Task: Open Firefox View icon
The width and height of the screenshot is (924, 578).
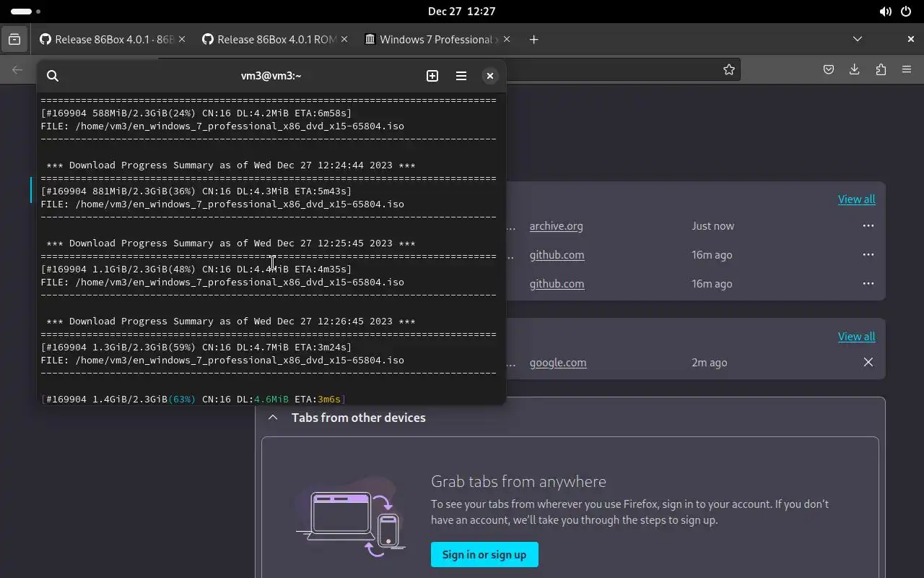Action: 14,40
